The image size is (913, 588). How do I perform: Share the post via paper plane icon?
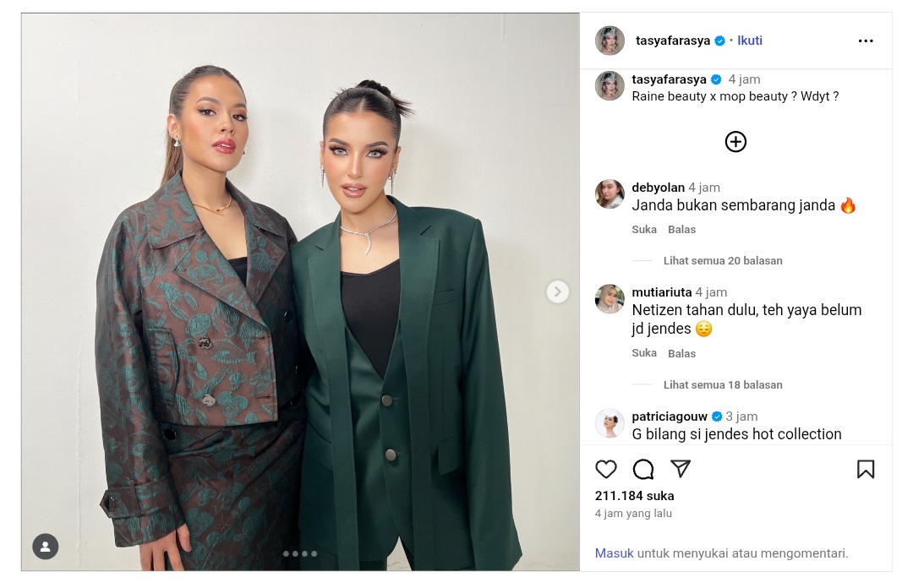(680, 468)
